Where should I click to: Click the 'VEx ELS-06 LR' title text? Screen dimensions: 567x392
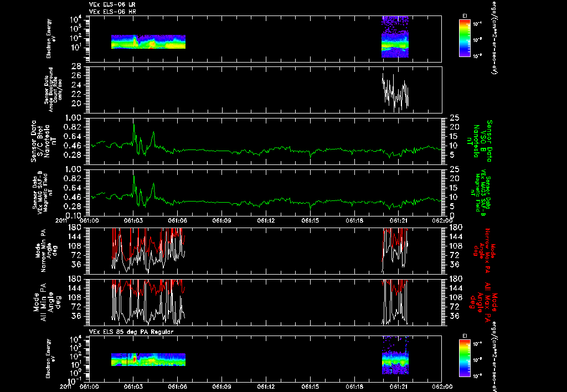point(112,4)
